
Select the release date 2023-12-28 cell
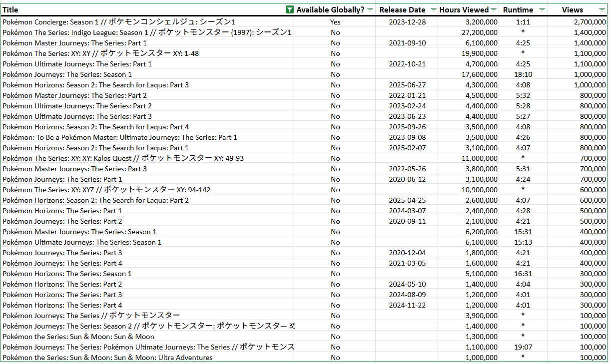click(407, 22)
